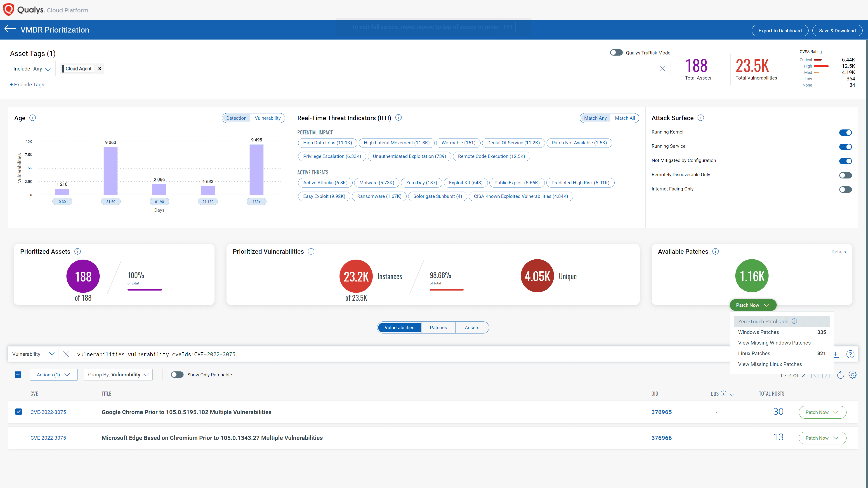Viewport: 868px width, 488px height.
Task: Toggle Show Only Patchable
Action: [177, 375]
